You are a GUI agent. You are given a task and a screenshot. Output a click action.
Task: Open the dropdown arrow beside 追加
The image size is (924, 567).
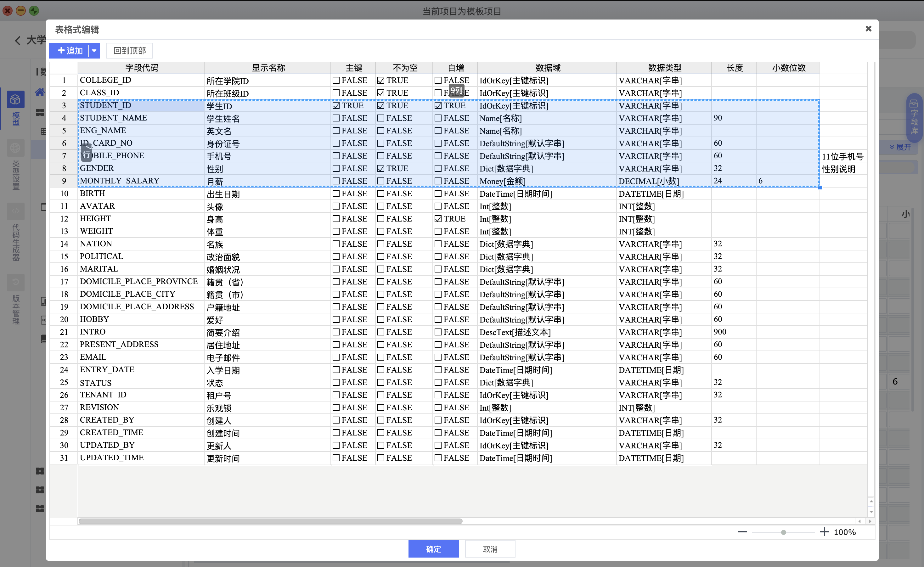point(94,51)
